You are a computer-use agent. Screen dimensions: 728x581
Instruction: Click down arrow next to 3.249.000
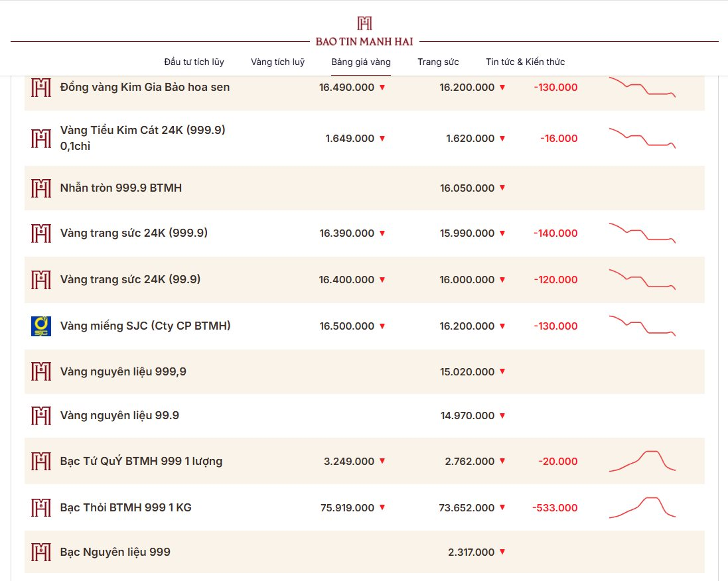pyautogui.click(x=382, y=461)
